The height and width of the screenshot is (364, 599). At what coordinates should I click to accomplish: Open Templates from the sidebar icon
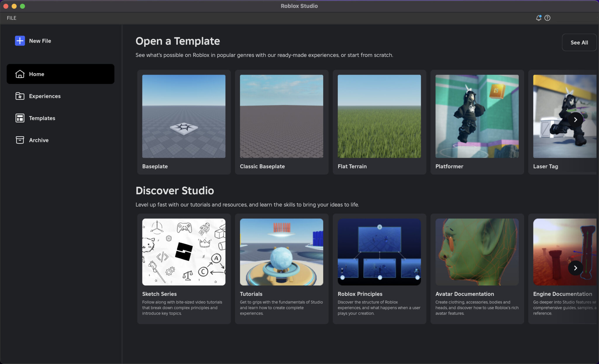pyautogui.click(x=19, y=118)
